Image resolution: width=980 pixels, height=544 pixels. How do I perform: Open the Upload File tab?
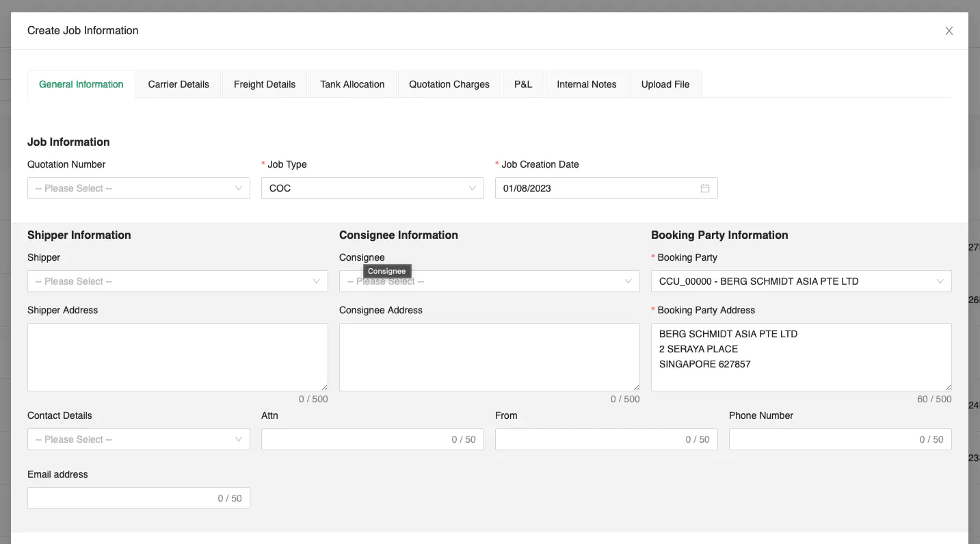tap(665, 83)
